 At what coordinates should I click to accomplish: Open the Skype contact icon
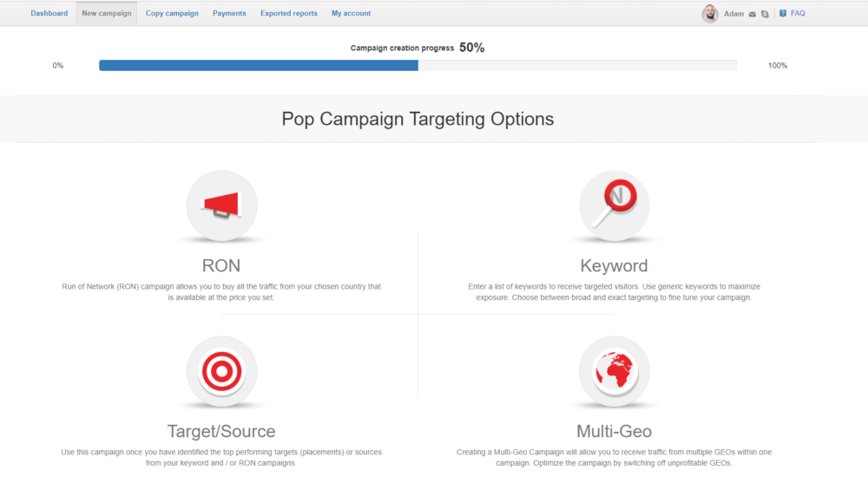click(x=765, y=14)
